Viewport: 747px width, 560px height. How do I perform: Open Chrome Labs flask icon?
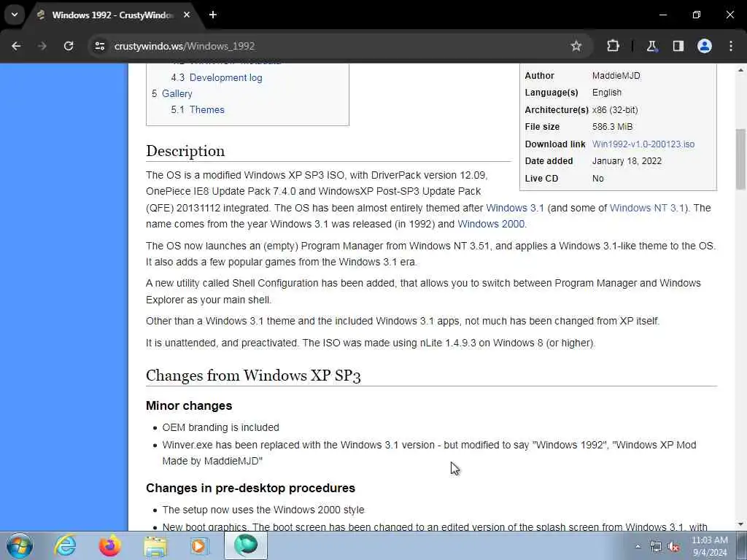click(x=651, y=46)
